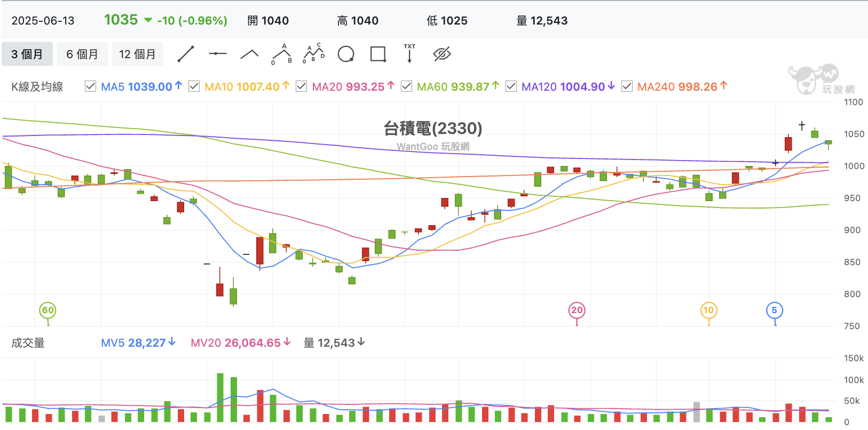Click the MA60 939.87 value label

(x=458, y=86)
